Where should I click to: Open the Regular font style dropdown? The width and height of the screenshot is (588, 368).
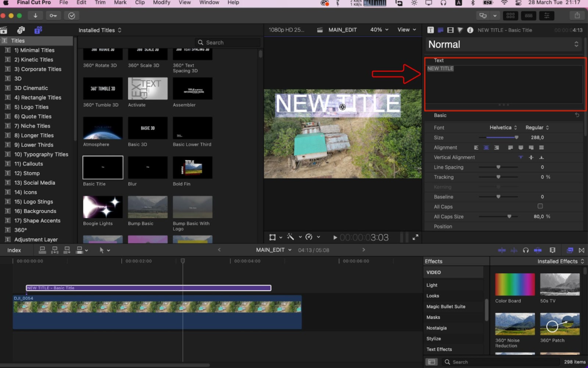(537, 127)
